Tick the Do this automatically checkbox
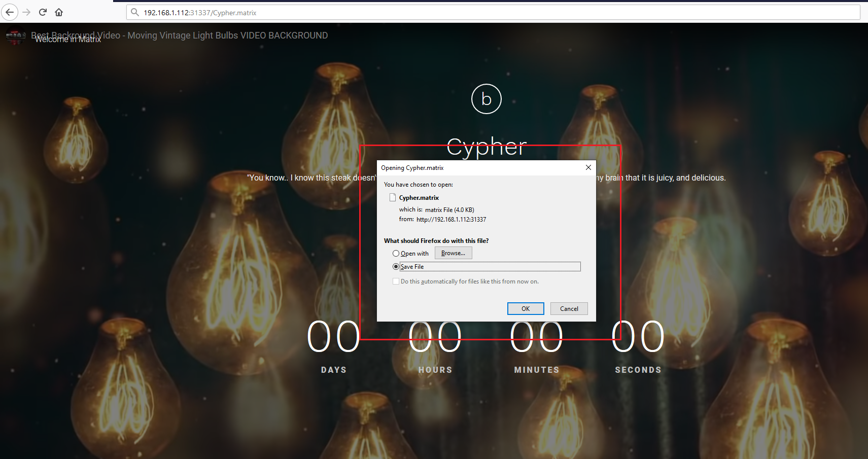868x459 pixels. [396, 281]
